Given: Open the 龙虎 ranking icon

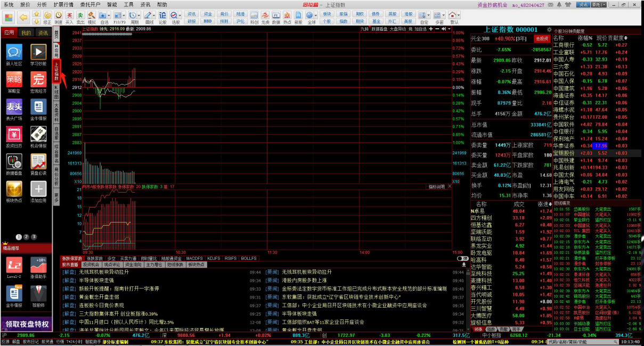Looking at the screenshot, I should click(x=265, y=18).
